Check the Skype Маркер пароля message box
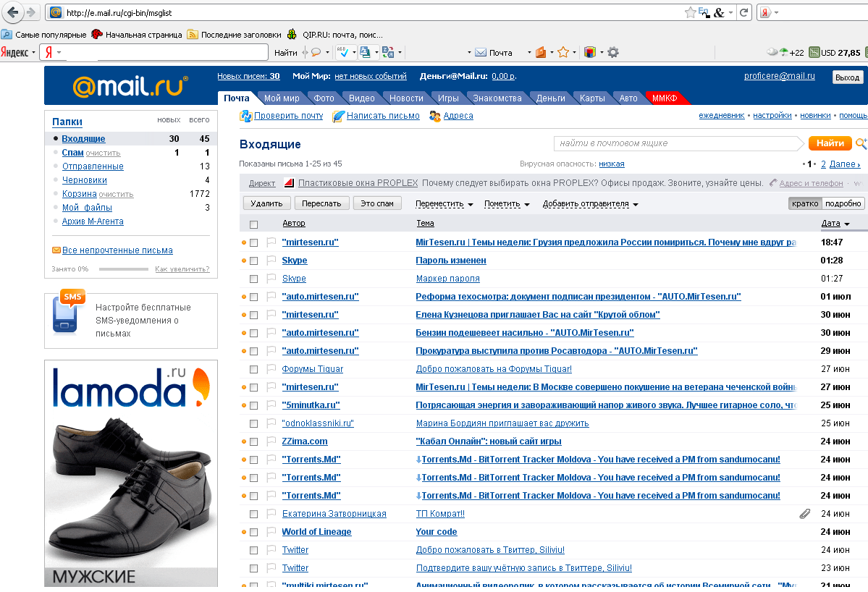 pyautogui.click(x=253, y=279)
